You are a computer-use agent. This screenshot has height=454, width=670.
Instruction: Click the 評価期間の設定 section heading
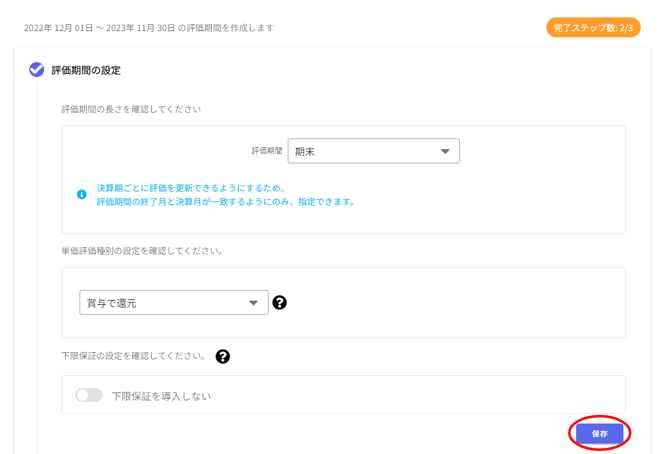tap(86, 70)
